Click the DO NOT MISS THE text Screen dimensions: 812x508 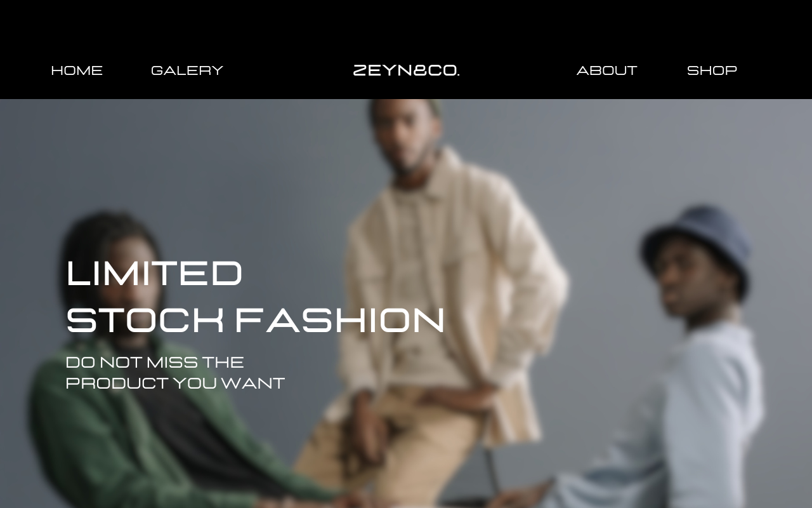coord(155,362)
